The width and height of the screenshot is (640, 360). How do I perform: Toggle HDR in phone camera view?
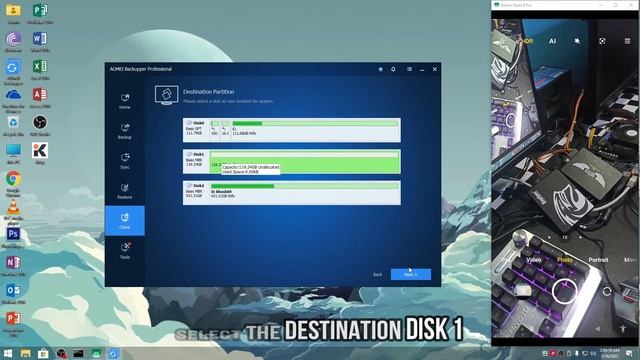[x=528, y=41]
